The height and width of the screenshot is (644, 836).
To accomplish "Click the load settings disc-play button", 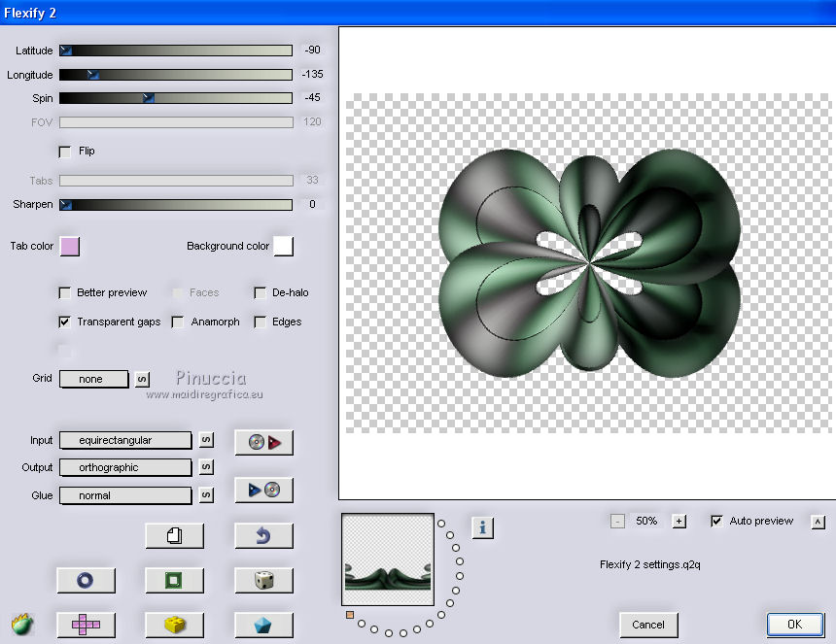I will click(x=263, y=442).
